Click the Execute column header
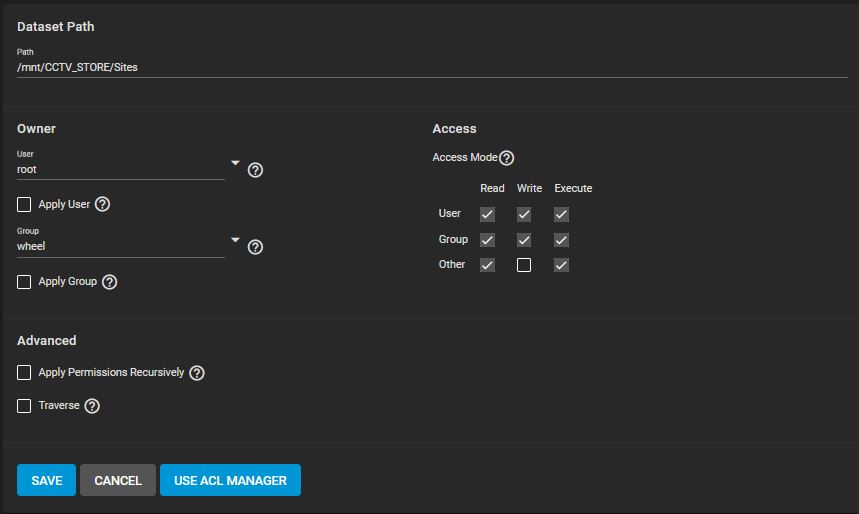Image resolution: width=859 pixels, height=514 pixels. click(573, 188)
